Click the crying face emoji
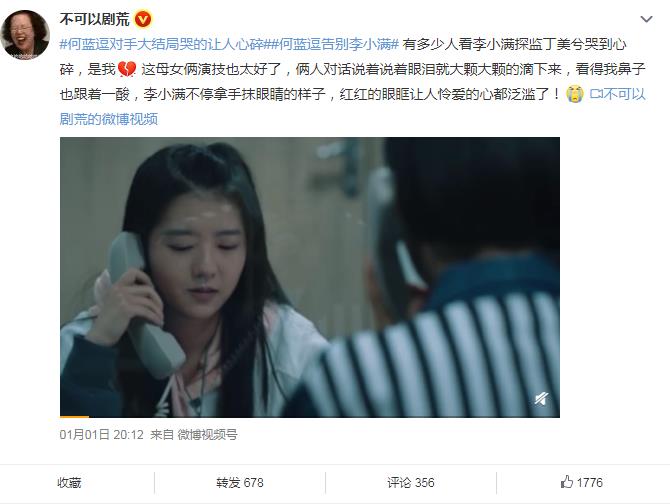This screenshot has width=670, height=504. point(575,94)
